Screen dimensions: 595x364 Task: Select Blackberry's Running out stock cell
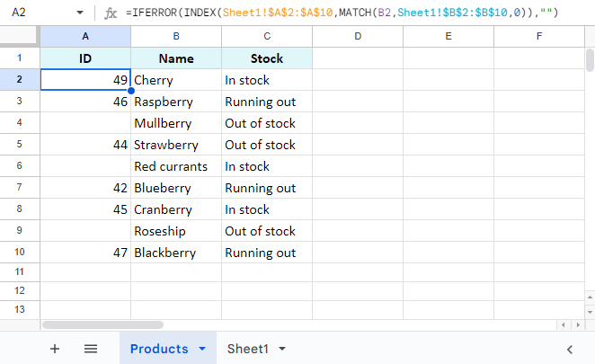tap(267, 253)
